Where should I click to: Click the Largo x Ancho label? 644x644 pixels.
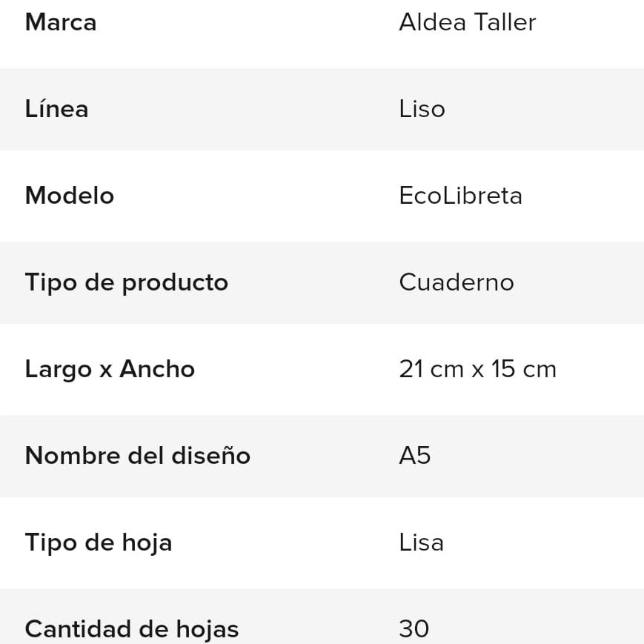coord(110,369)
